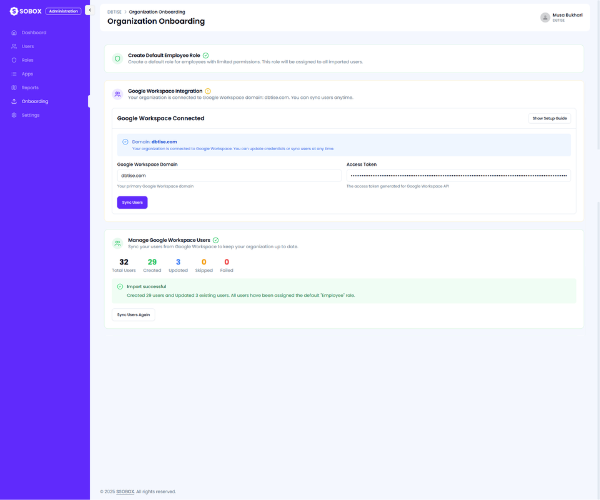Click green checkmark next to Manage Google Workspace Users
The width and height of the screenshot is (600, 500).
(216, 240)
